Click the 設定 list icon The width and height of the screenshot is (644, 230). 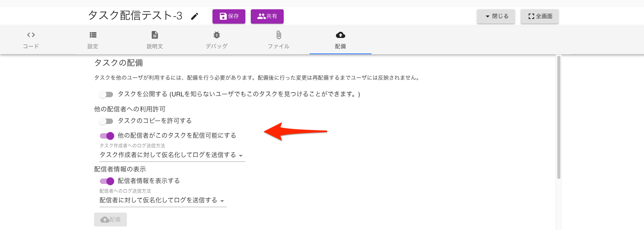[x=93, y=35]
